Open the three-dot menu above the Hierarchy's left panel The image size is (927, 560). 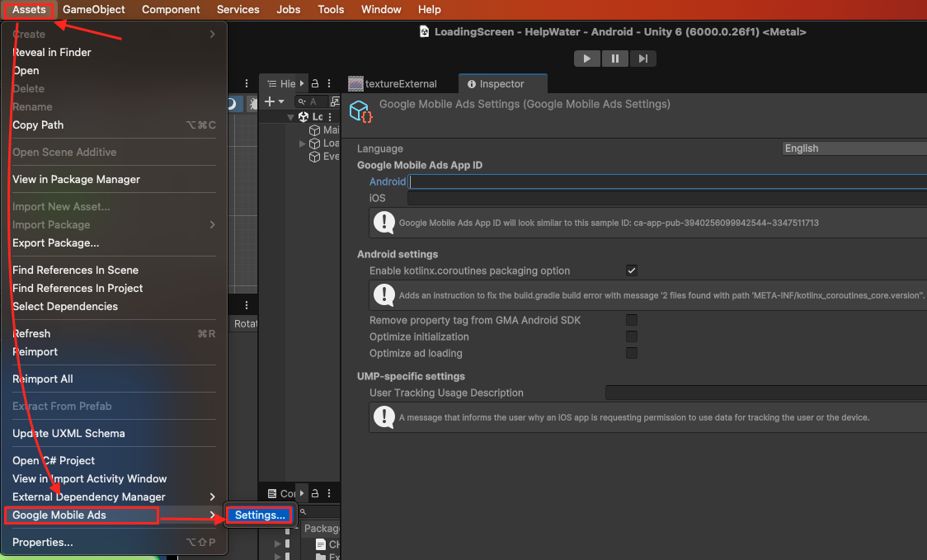247,83
